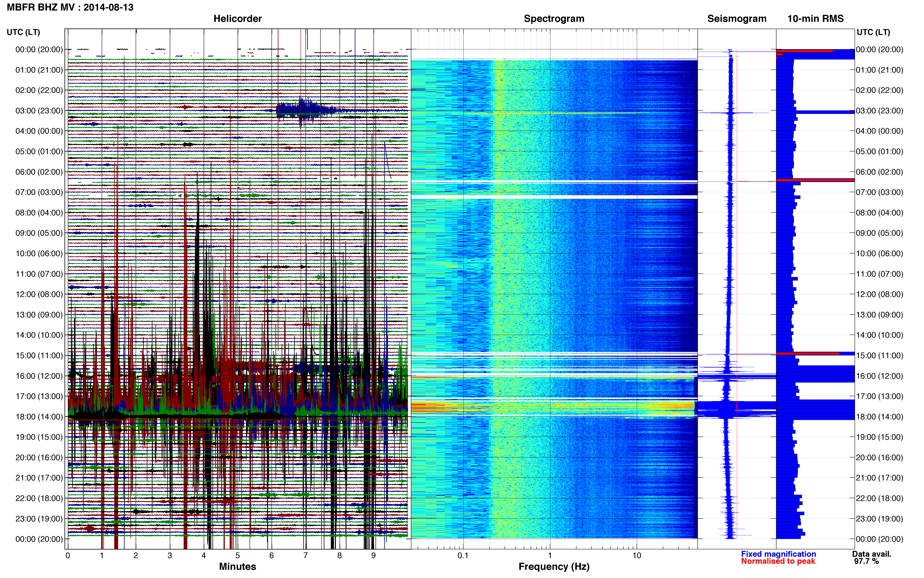This screenshot has height=578, width=924.
Task: Click the '0.1' frequency tick label
Action: 463,555
